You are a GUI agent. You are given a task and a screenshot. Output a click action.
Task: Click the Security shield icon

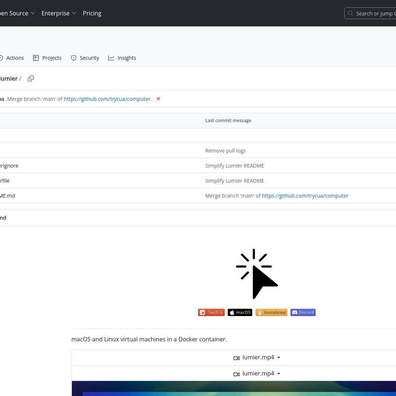74,58
